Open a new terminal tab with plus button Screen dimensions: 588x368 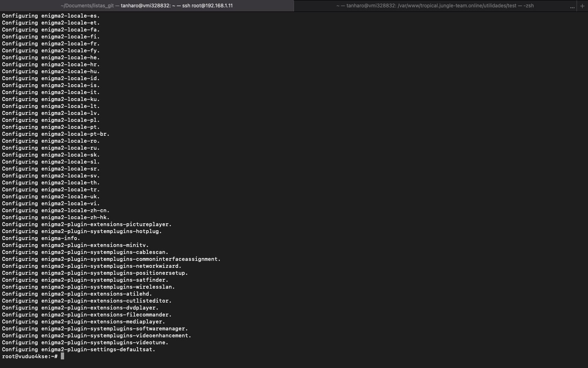point(582,6)
